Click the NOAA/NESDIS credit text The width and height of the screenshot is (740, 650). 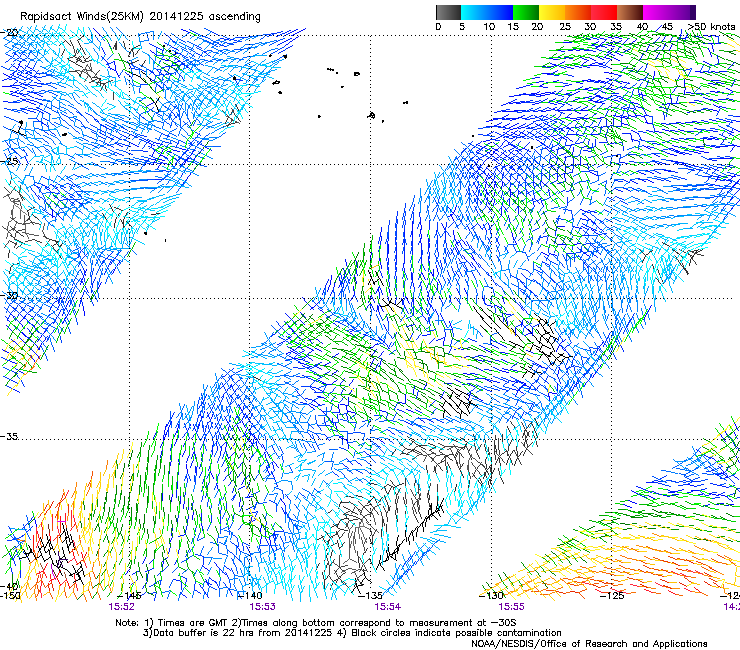(x=589, y=644)
